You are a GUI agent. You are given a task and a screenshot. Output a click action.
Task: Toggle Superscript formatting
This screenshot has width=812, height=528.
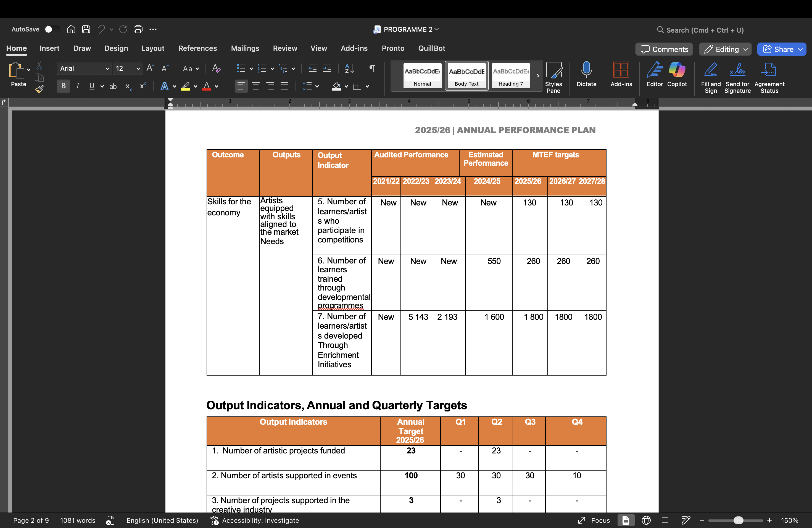coord(143,86)
